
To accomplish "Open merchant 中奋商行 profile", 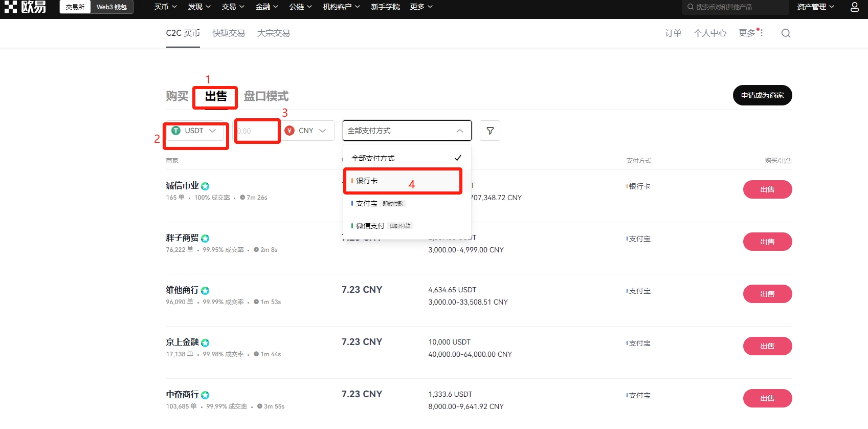I will (x=182, y=395).
